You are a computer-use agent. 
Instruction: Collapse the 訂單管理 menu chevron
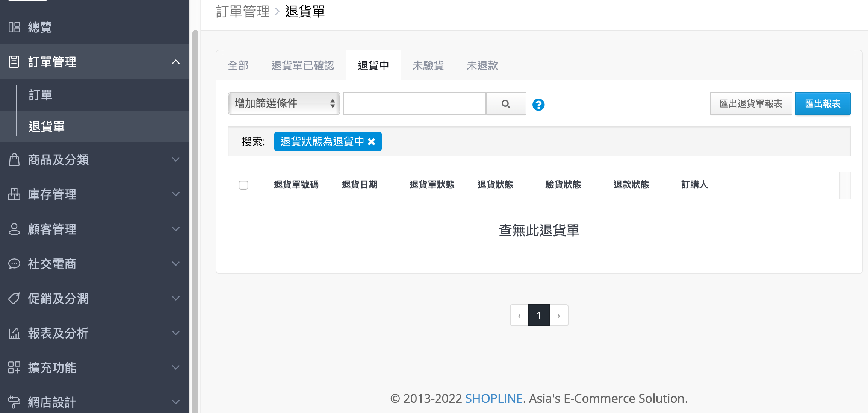[175, 62]
